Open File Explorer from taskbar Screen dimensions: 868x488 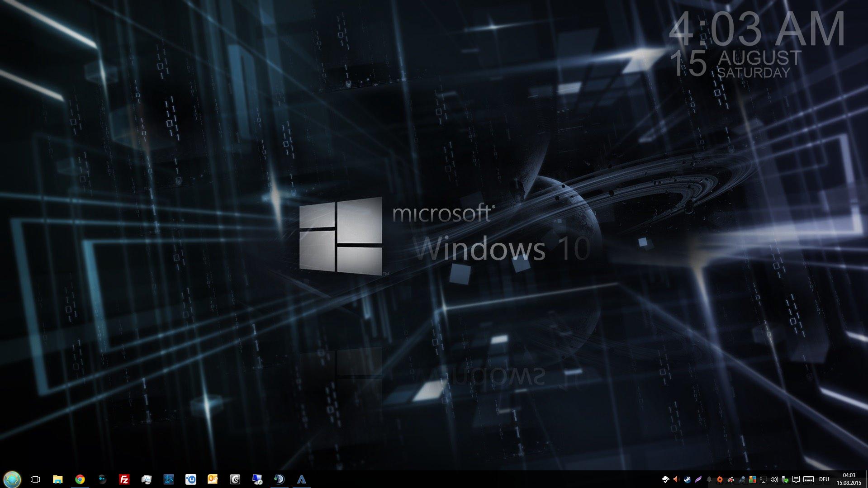[x=57, y=479]
